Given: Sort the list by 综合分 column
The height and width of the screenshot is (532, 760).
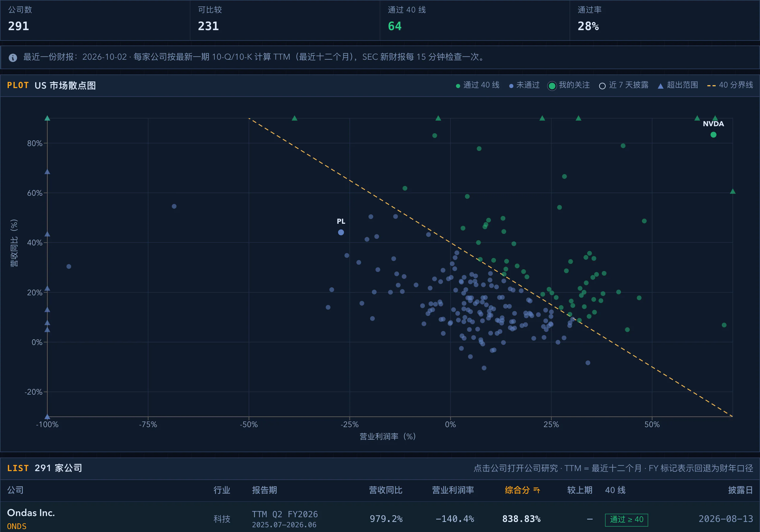Looking at the screenshot, I should pos(517,490).
